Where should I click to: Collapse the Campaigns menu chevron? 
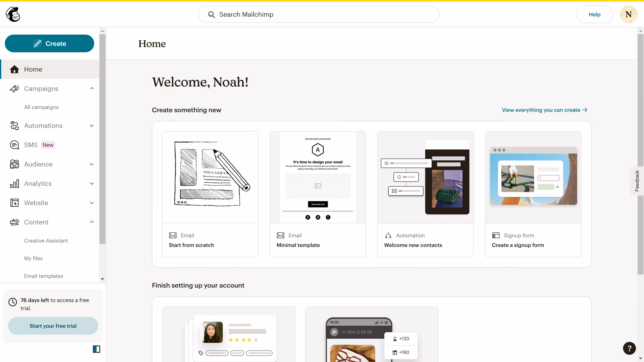[x=92, y=88]
